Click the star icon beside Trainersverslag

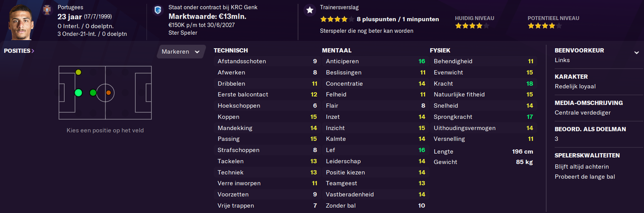(309, 10)
